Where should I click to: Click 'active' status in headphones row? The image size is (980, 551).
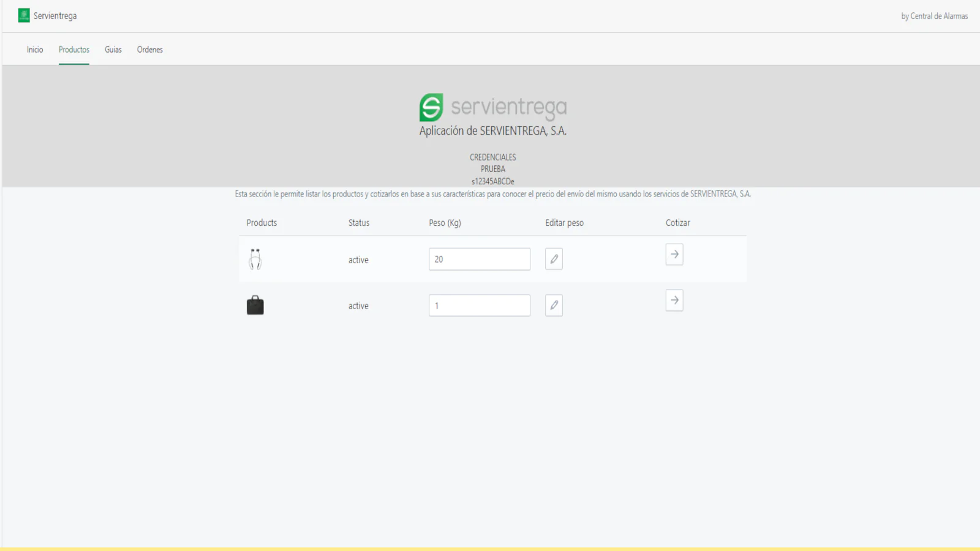[x=358, y=260]
